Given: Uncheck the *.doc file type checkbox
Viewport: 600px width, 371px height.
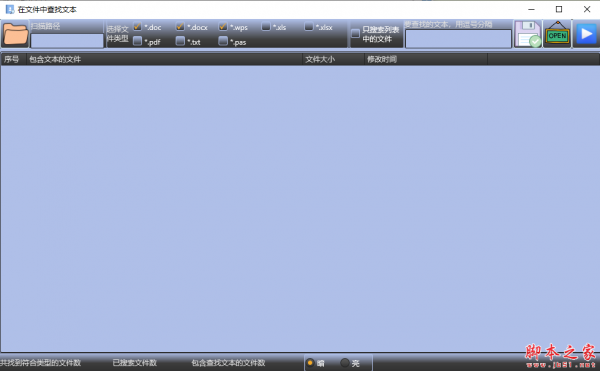Looking at the screenshot, I should (x=137, y=27).
